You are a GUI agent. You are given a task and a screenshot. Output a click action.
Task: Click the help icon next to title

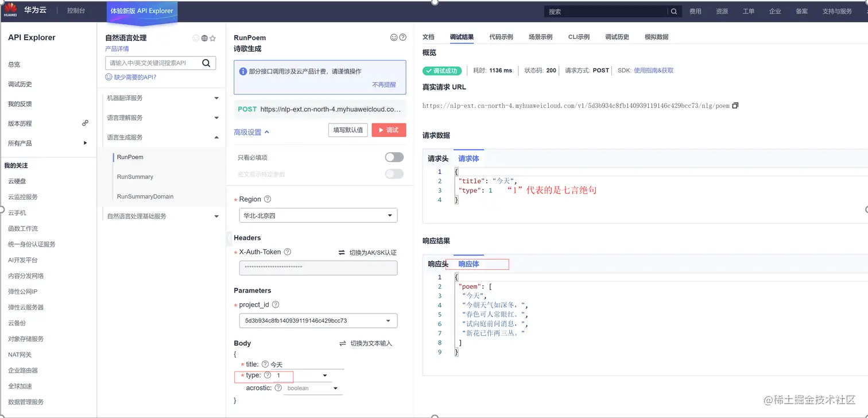265,364
